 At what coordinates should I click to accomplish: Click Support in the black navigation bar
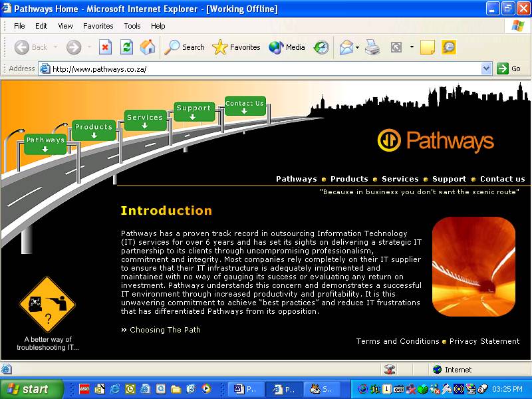point(450,179)
